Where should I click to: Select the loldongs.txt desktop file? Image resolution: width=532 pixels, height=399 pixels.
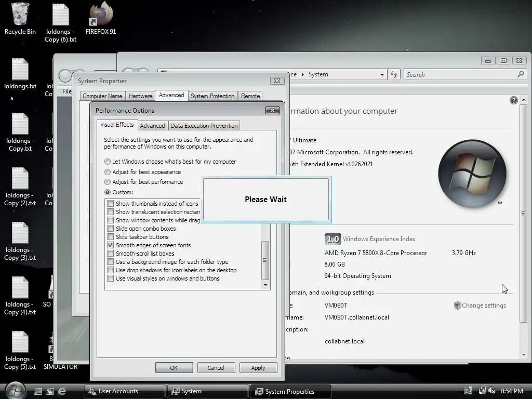[20, 74]
